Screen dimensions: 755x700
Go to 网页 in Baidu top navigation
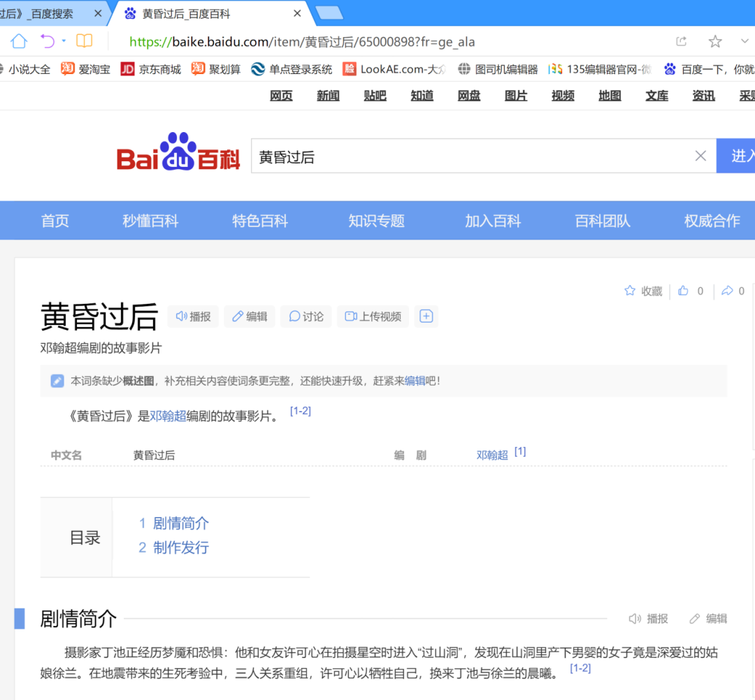tap(281, 96)
